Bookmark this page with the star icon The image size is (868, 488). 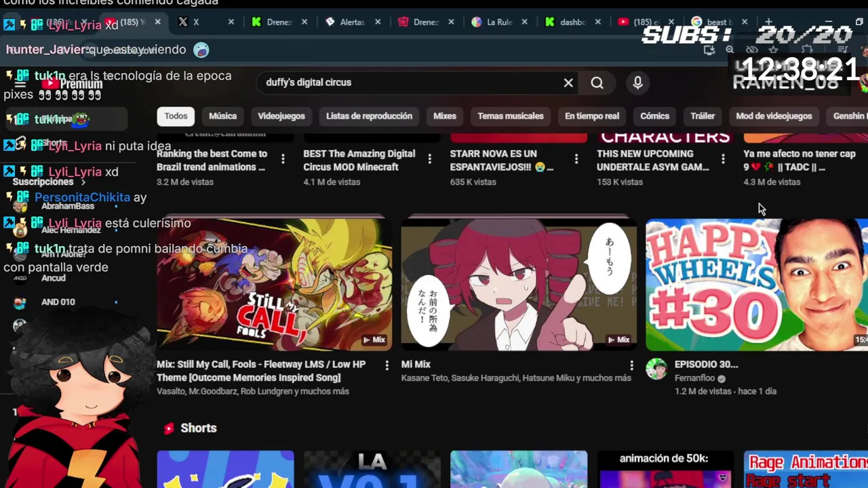click(x=773, y=49)
